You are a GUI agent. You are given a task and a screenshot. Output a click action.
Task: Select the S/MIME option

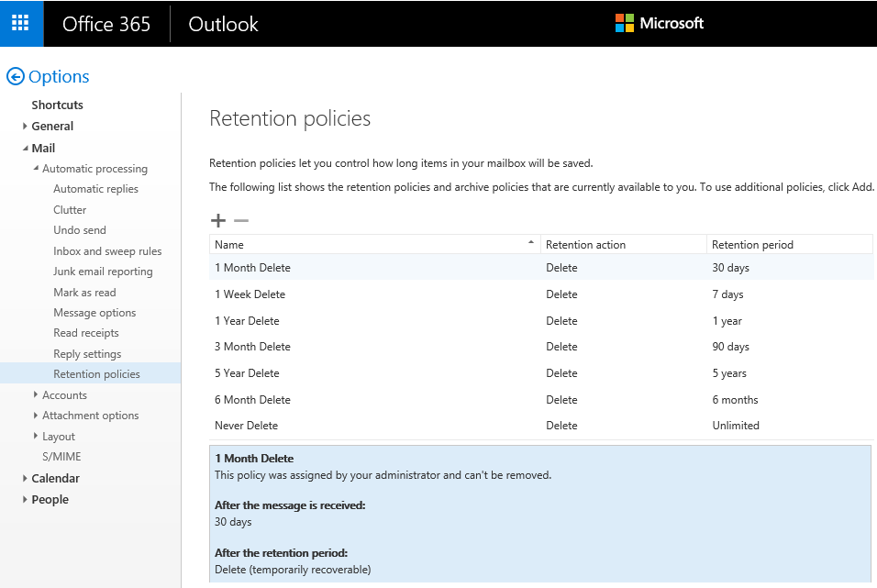point(61,457)
